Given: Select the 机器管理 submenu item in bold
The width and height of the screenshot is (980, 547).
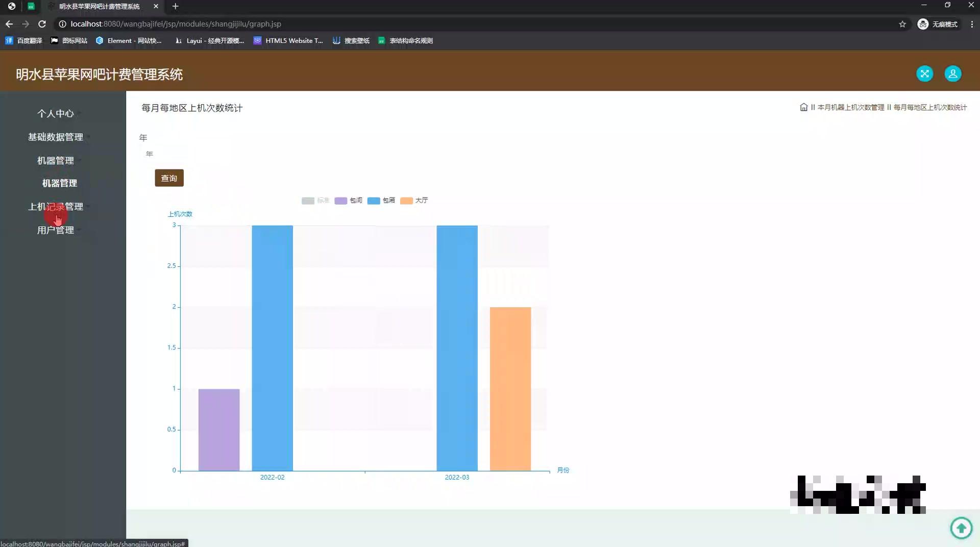Looking at the screenshot, I should point(60,183).
